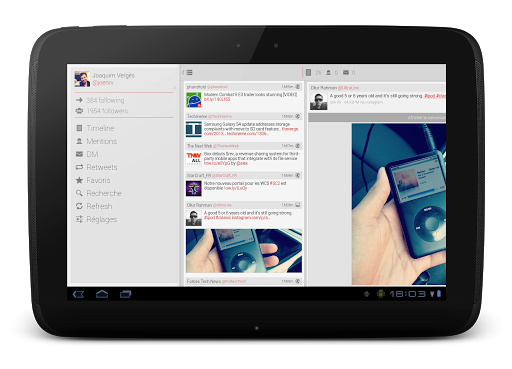Viewport: 512px width, 369px height.
Task: Click the mentions counter icon in top bar
Action: click(328, 72)
